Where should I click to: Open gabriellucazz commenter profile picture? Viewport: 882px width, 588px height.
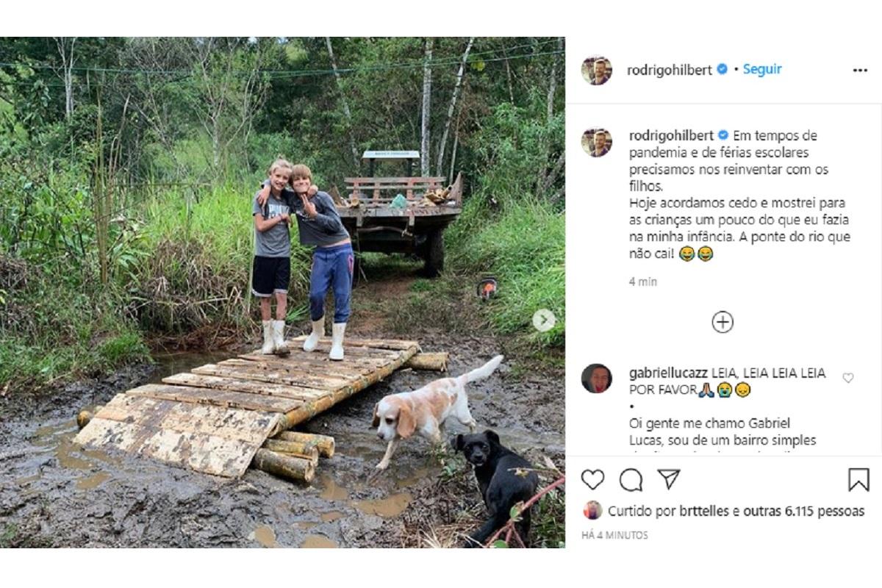pyautogui.click(x=596, y=379)
